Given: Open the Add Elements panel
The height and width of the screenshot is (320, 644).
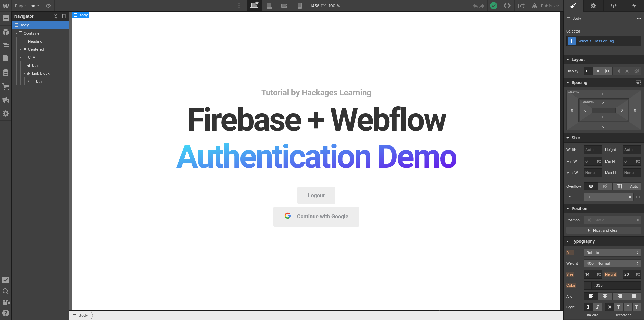Looking at the screenshot, I should [x=6, y=18].
